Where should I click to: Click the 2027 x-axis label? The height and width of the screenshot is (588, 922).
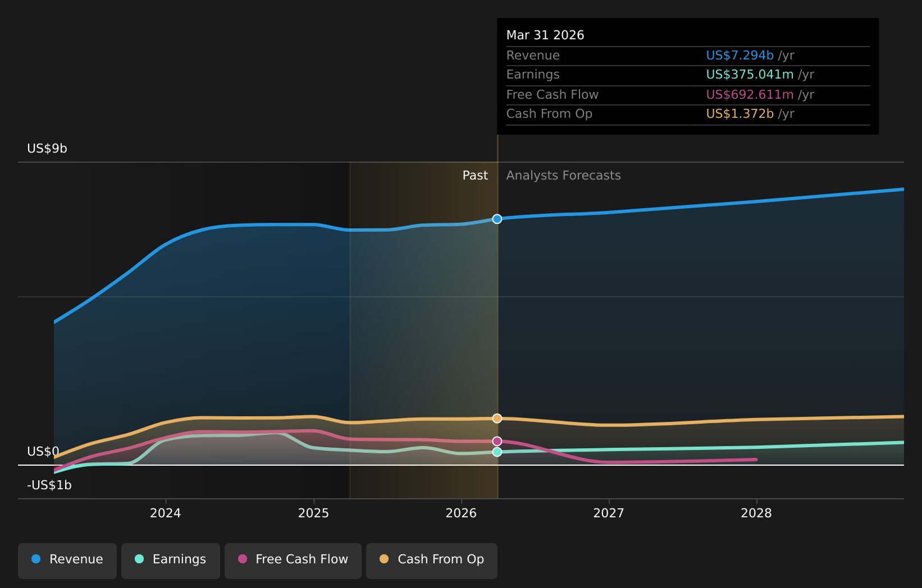point(609,513)
